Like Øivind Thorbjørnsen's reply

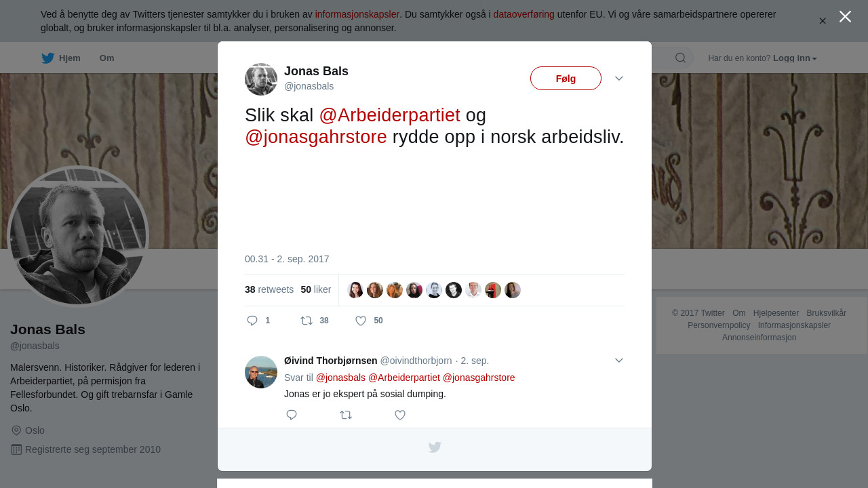click(x=400, y=415)
